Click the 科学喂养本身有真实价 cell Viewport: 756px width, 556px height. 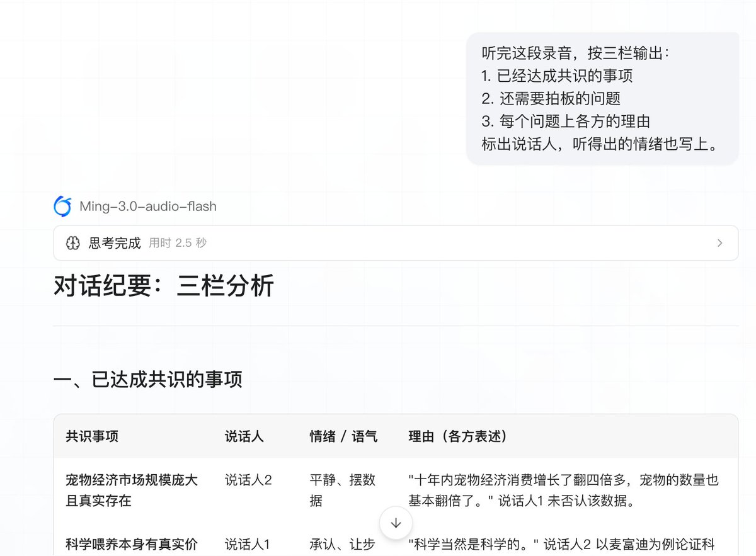[132, 544]
